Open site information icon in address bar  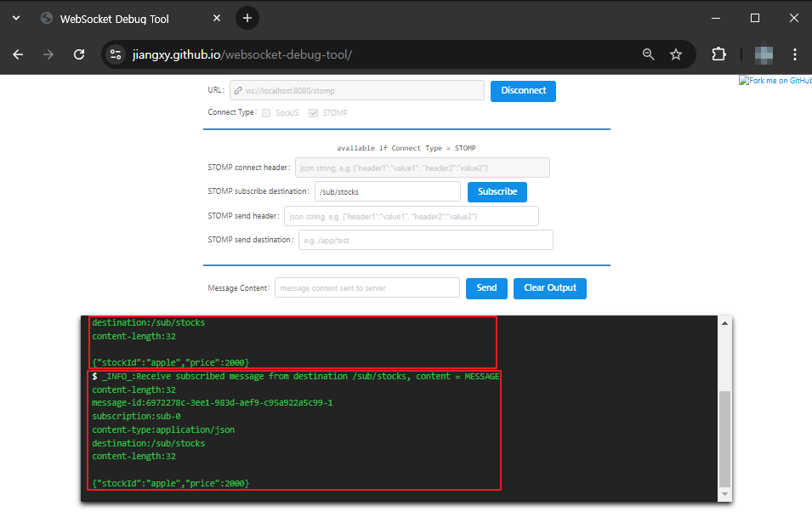116,54
